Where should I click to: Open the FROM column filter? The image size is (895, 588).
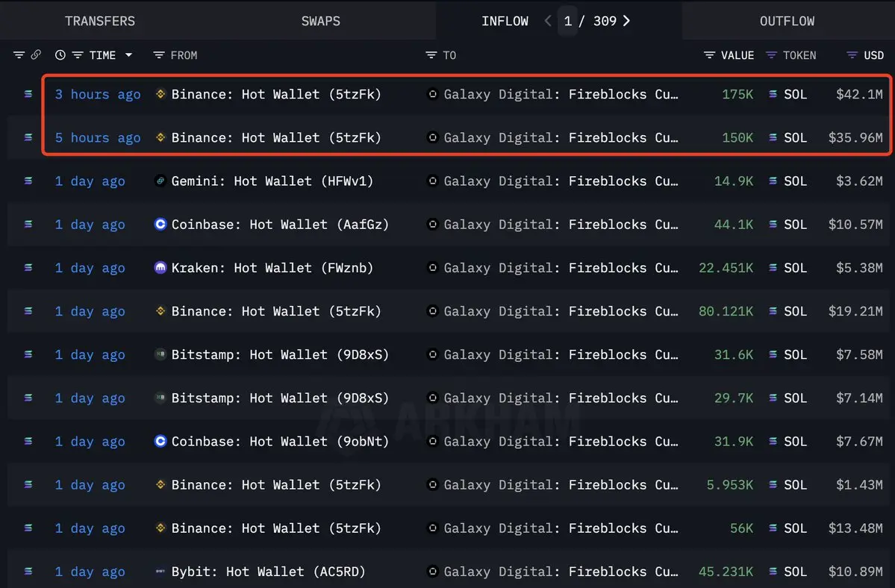point(159,54)
